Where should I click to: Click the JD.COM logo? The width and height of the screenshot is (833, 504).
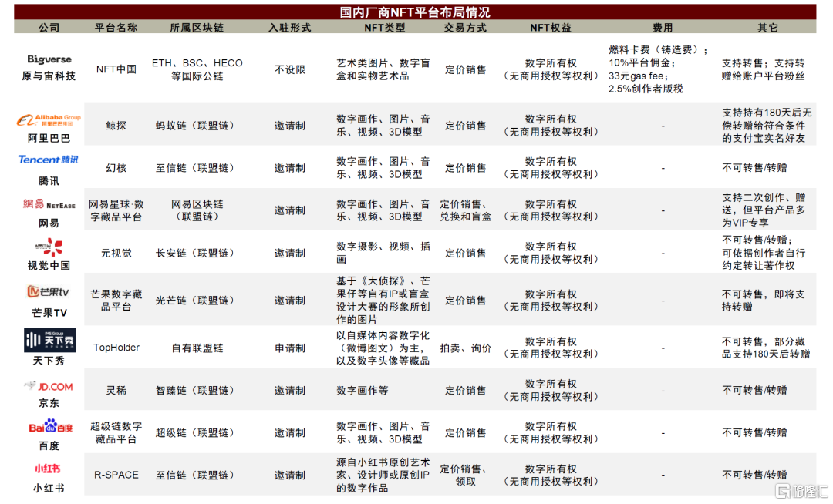coord(49,385)
